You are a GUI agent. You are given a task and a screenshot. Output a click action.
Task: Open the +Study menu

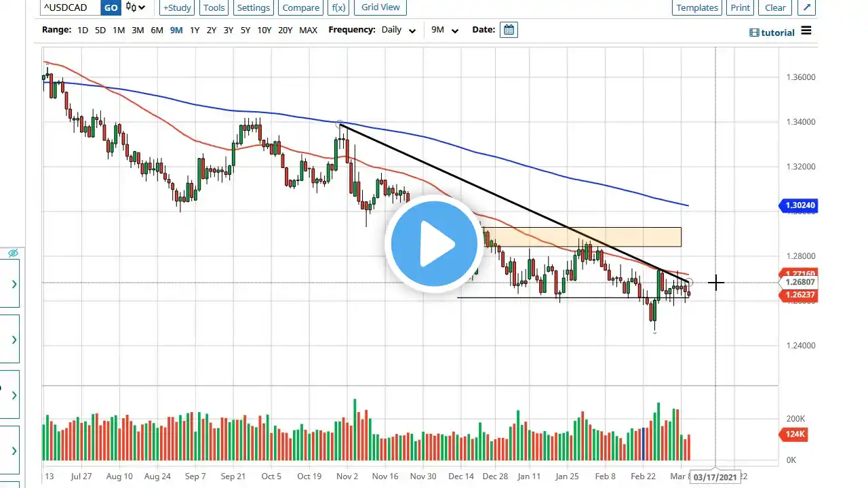tap(177, 7)
